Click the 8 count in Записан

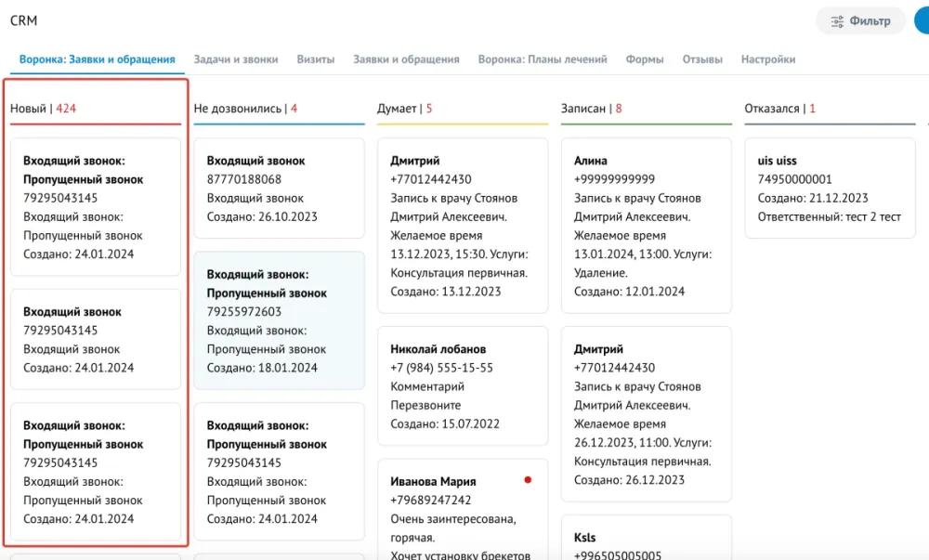pyautogui.click(x=619, y=109)
